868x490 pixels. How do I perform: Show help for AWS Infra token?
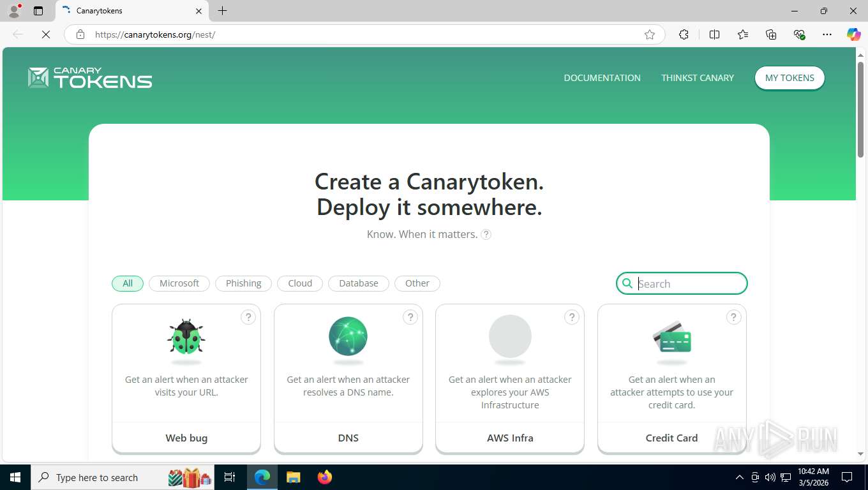572,316
